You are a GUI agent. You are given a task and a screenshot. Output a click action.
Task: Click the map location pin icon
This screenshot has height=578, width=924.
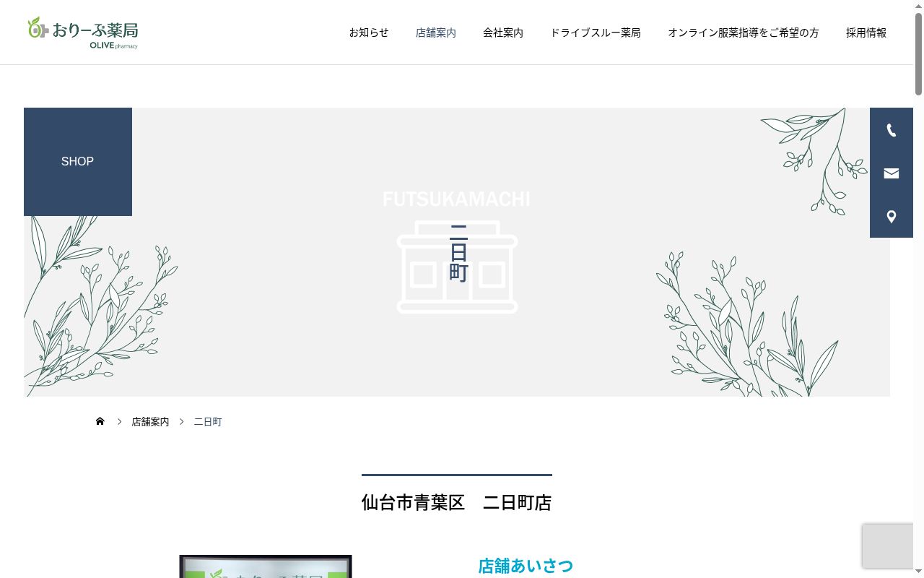point(892,217)
